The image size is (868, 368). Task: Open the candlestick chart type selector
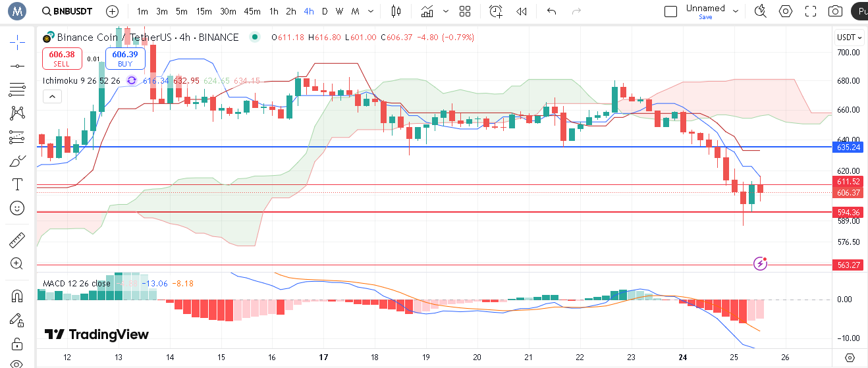396,11
